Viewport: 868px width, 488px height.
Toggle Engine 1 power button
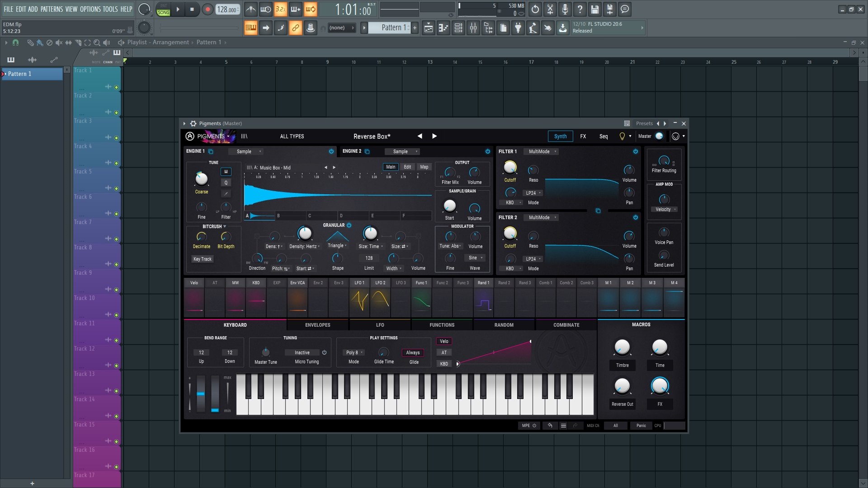tap(331, 151)
